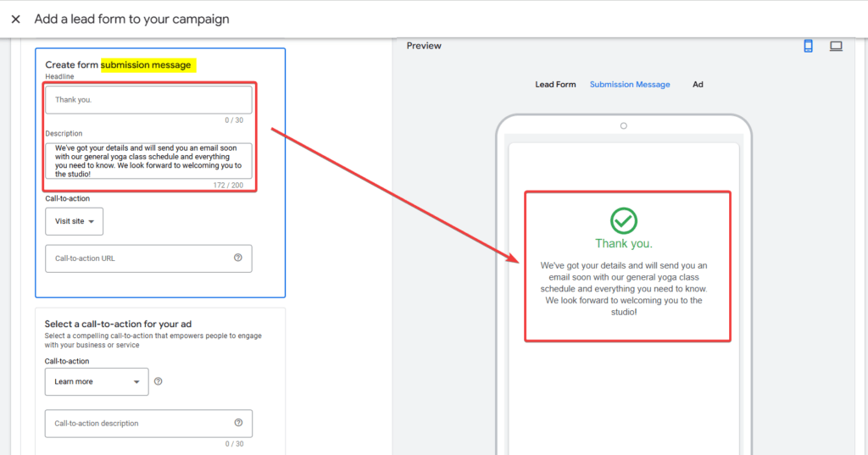This screenshot has height=455, width=868.
Task: Expand the Learn more call-to-action dropdown
Action: [x=97, y=382]
